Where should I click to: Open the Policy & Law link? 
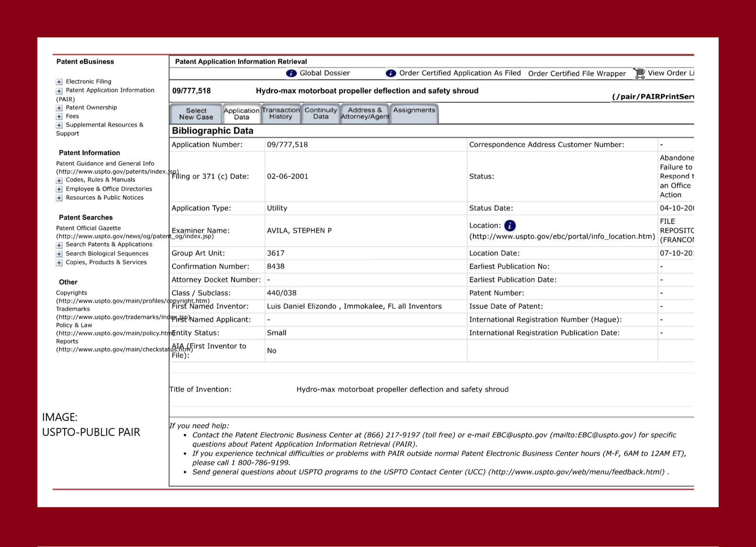point(74,325)
